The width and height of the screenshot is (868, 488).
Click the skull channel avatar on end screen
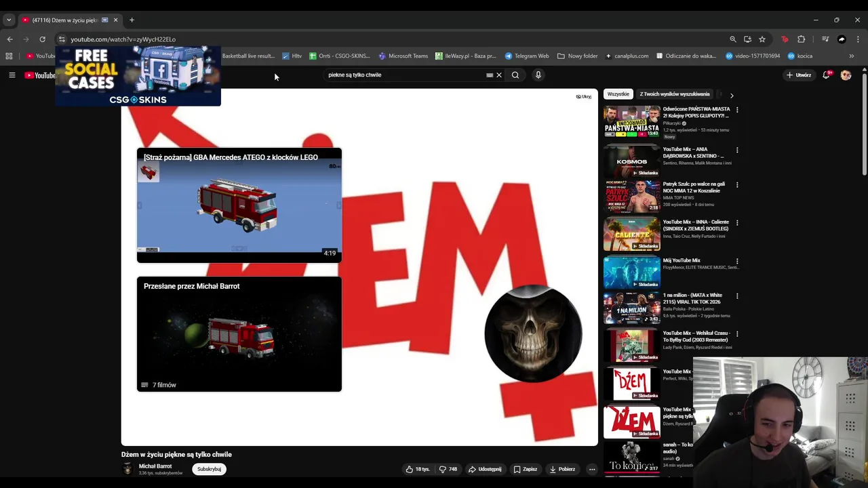pyautogui.click(x=533, y=333)
